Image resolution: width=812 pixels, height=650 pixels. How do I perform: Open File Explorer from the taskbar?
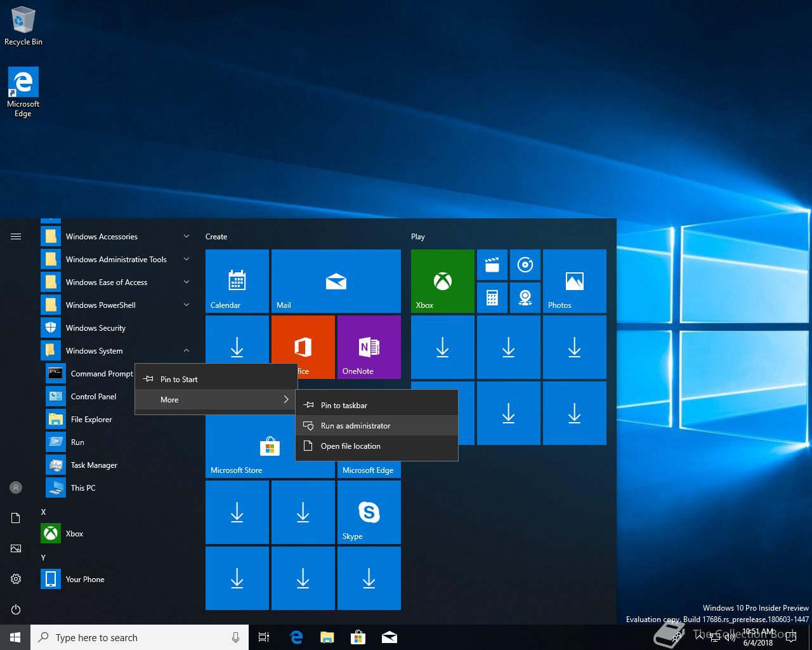click(327, 637)
